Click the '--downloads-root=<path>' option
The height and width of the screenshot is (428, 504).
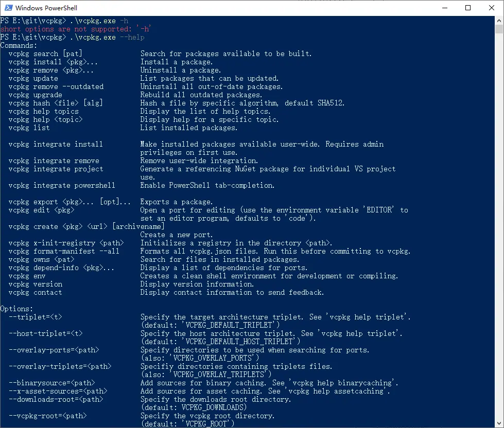click(x=56, y=399)
